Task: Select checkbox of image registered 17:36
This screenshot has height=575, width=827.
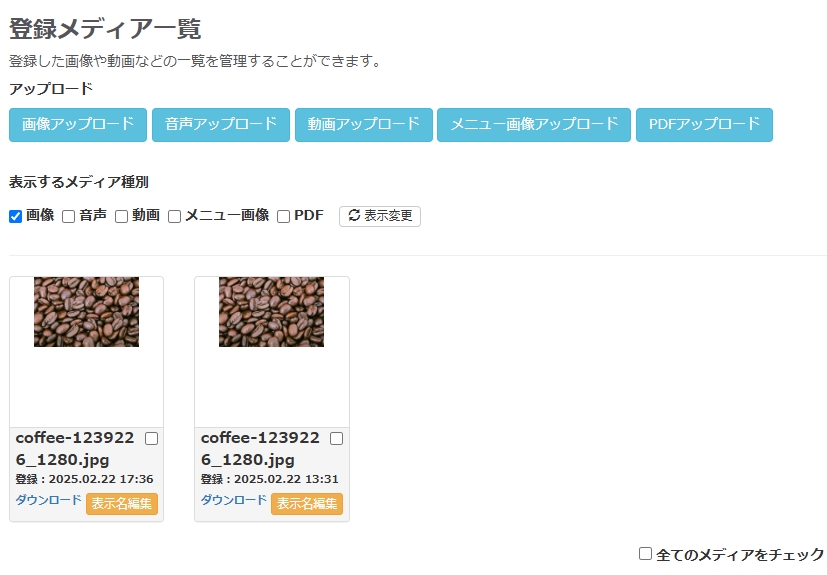Action: pos(151,438)
